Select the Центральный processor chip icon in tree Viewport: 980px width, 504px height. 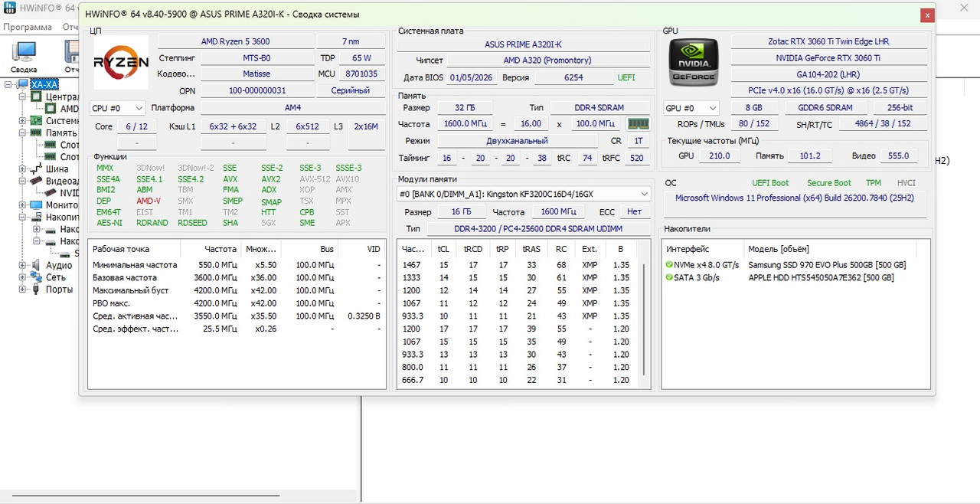click(x=36, y=97)
